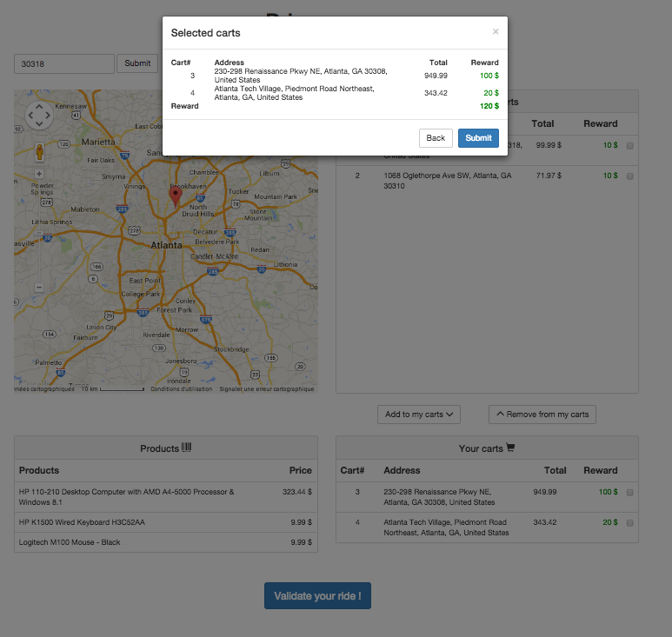Open Signaler une erreur cartographique link

pyautogui.click(x=267, y=389)
